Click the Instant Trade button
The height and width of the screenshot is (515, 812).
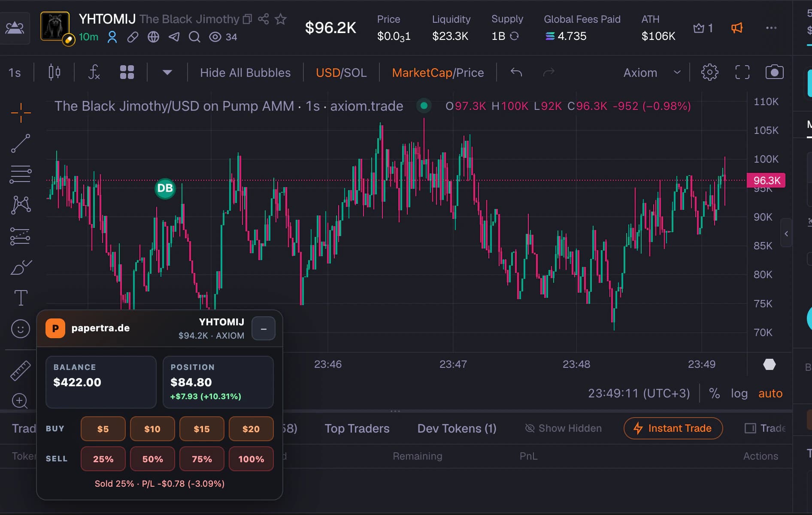(673, 428)
